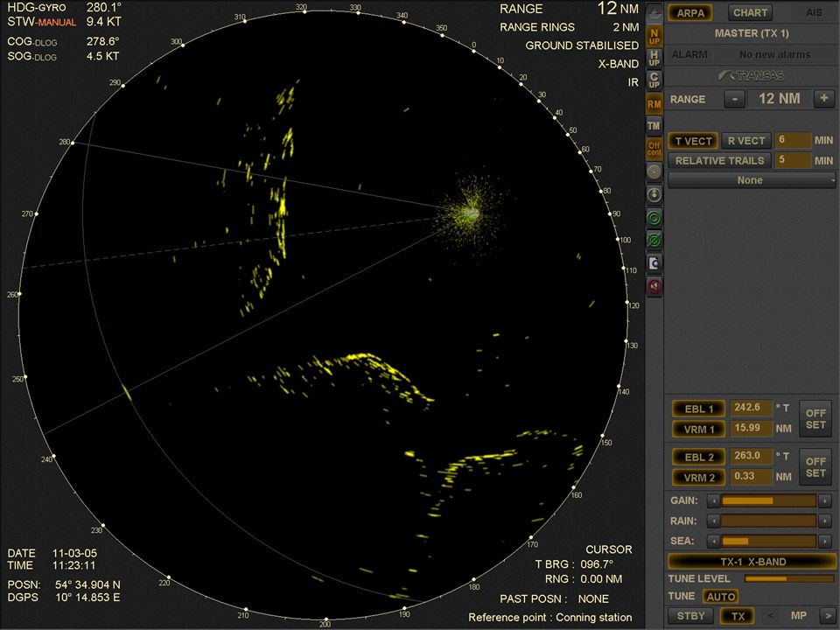Click the green crossed-out circles icon
The image size is (840, 630).
[x=654, y=241]
